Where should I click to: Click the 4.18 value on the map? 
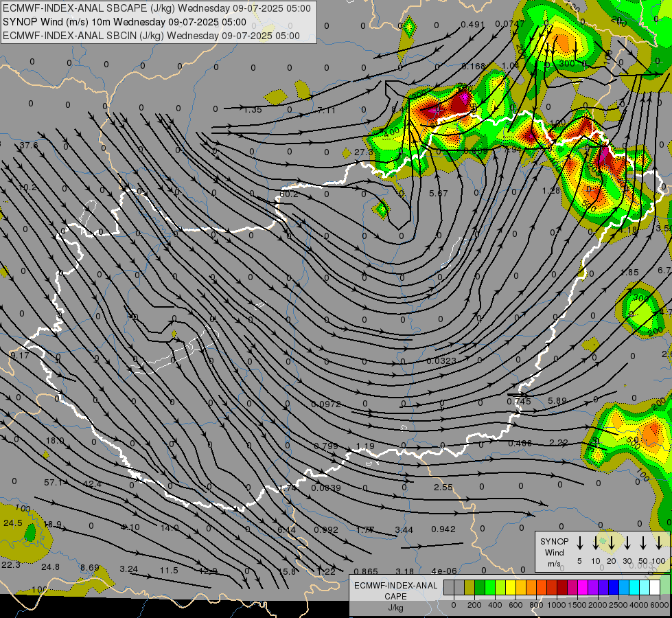pos(628,230)
